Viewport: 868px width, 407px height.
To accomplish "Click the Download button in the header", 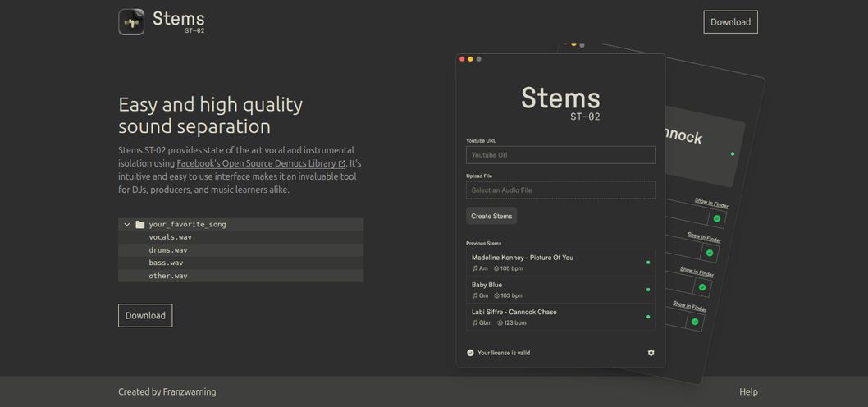I will click(730, 22).
